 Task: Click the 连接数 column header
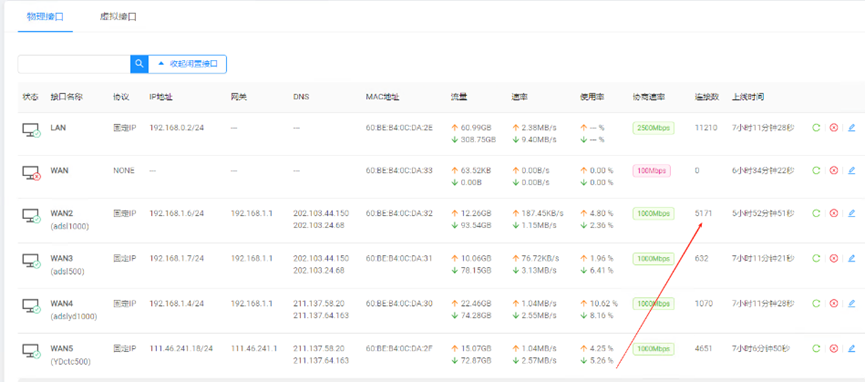(706, 97)
